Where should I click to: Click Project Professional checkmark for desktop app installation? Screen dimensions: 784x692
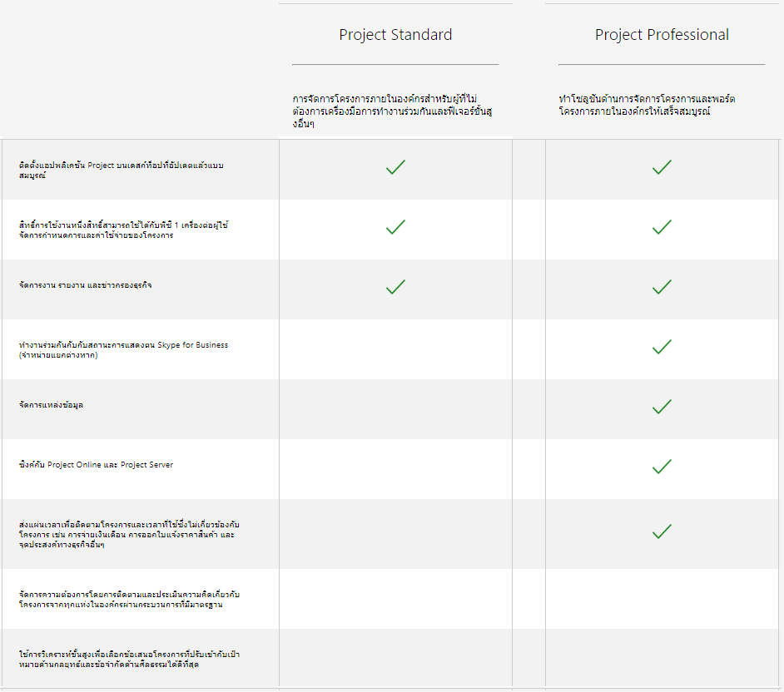662,167
